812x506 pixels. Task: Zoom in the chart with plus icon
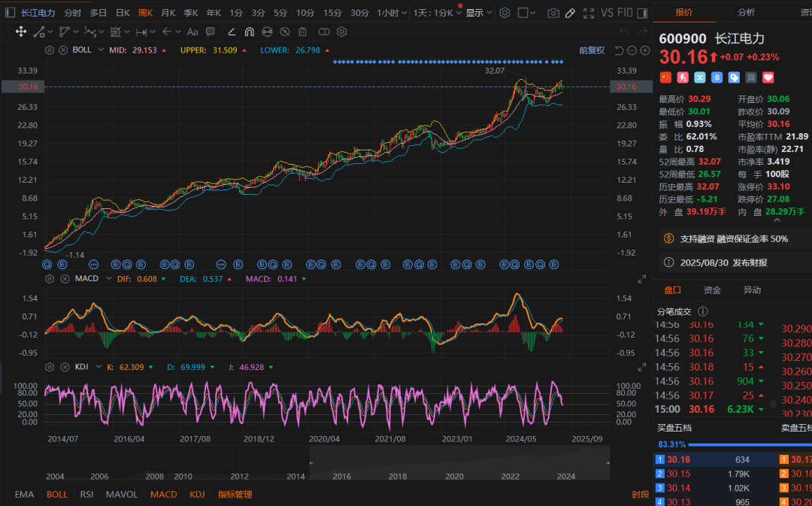click(645, 50)
